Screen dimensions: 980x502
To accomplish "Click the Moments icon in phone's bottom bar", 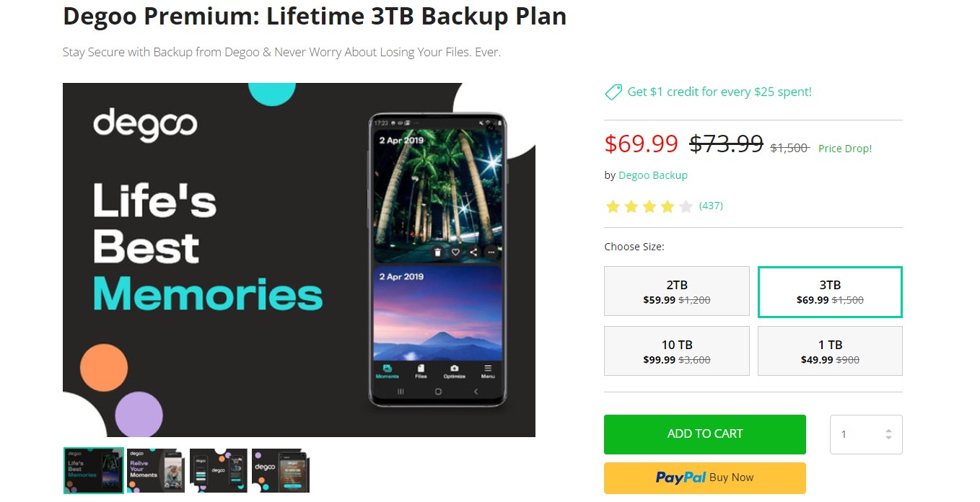I will (x=388, y=371).
